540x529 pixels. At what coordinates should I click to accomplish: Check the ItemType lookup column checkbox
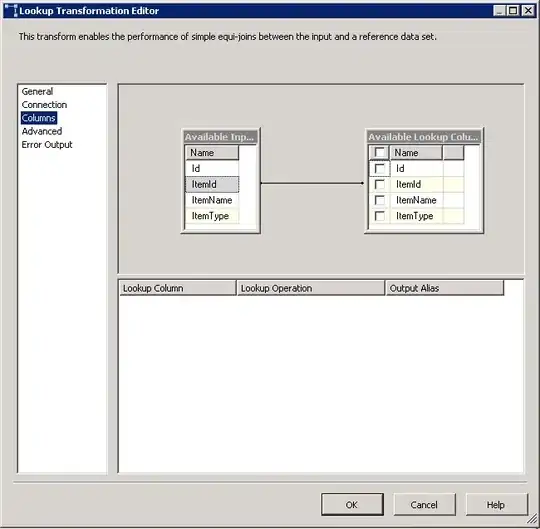click(x=380, y=216)
